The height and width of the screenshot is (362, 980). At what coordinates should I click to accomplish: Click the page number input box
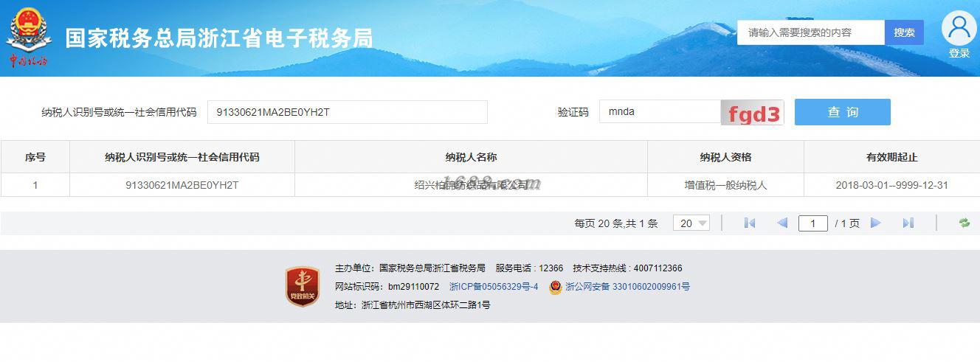coord(813,223)
